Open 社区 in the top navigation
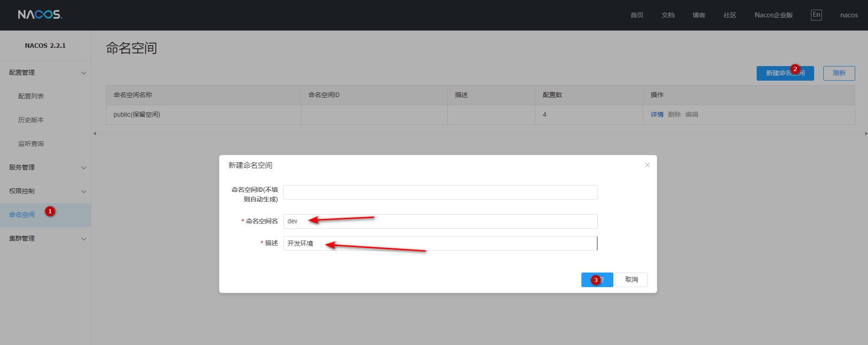The image size is (868, 345). [730, 15]
